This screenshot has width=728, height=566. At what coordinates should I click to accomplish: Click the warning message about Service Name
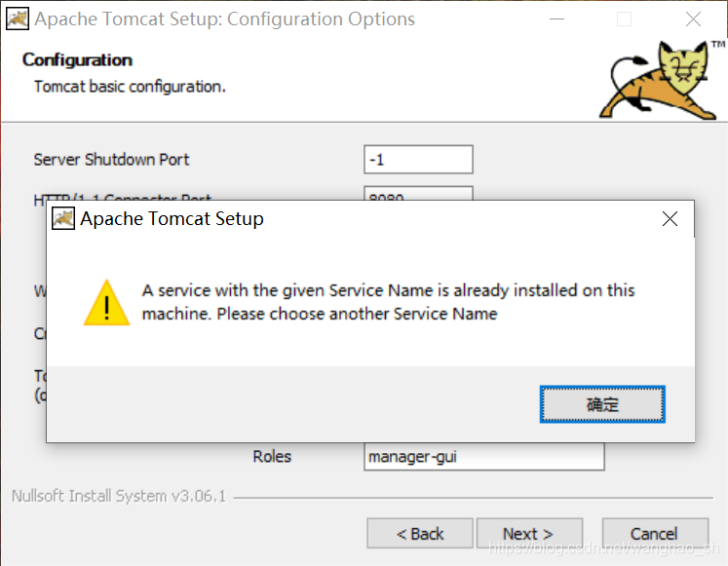[388, 302]
